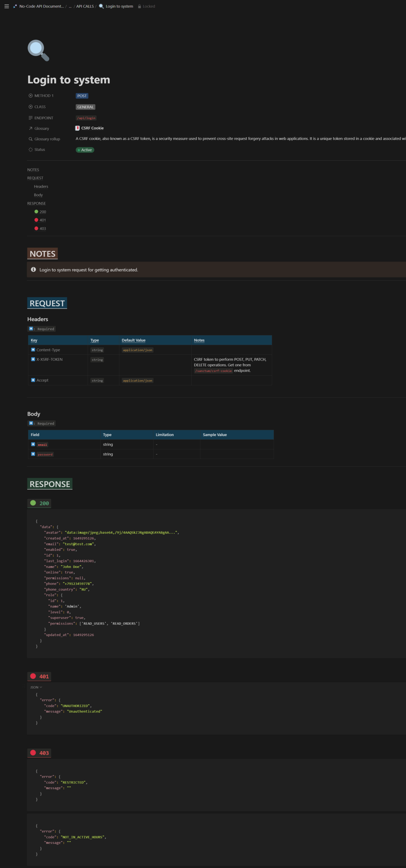Jump to Headers in table of contents
406x868 pixels.
point(41,187)
